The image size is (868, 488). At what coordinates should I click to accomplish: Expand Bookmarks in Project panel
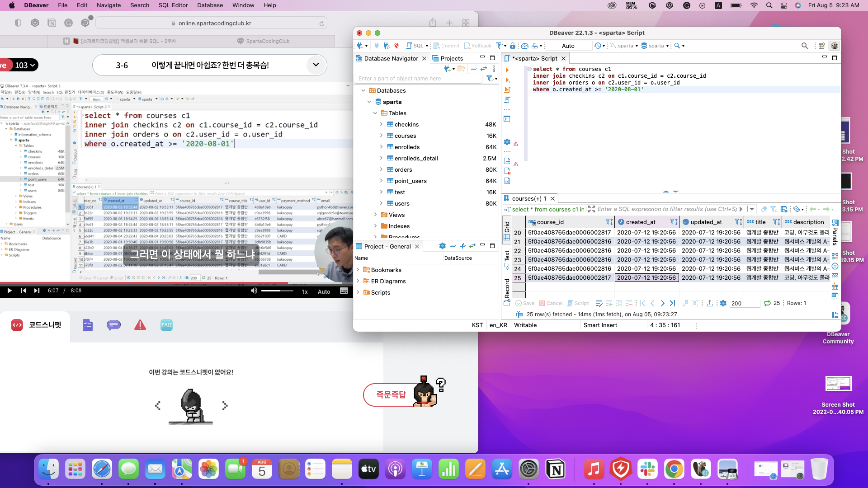pos(358,270)
